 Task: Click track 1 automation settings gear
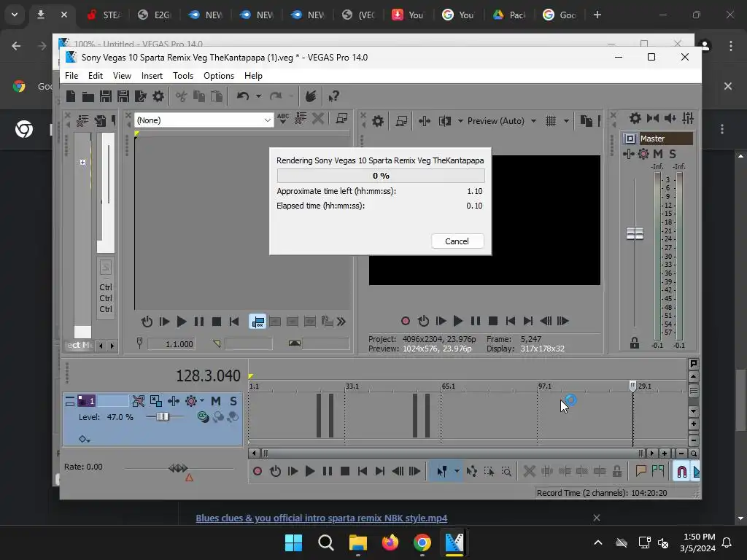[191, 401]
